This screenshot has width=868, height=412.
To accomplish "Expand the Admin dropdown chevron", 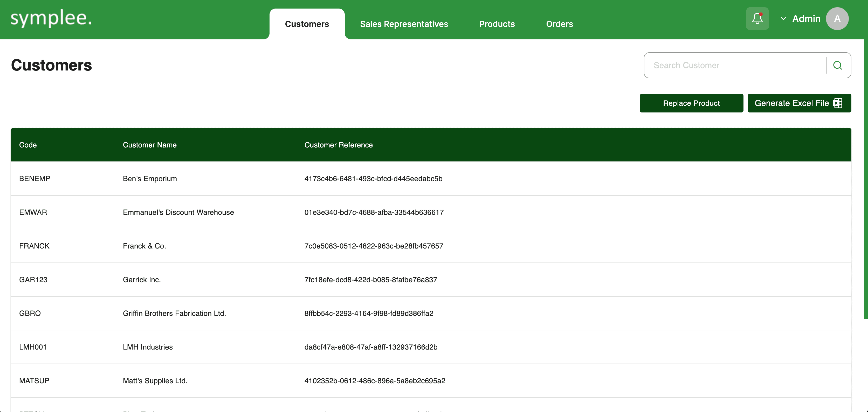I will point(783,19).
